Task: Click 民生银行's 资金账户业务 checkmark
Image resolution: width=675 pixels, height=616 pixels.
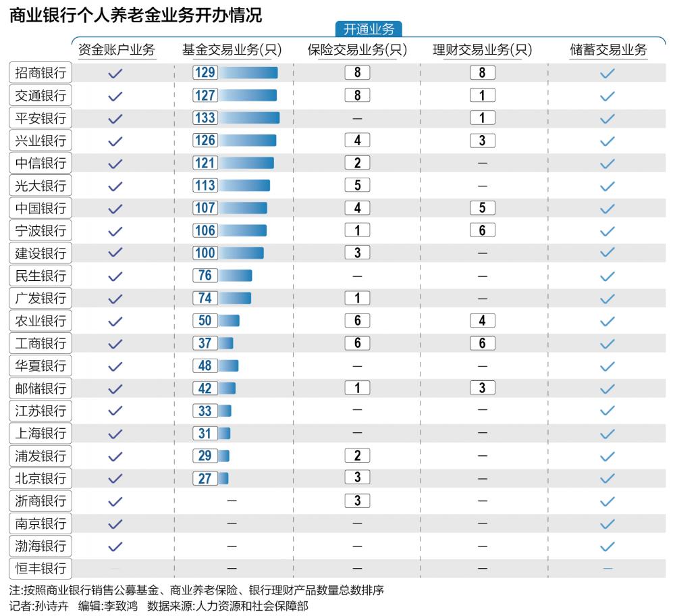Action: pos(115,276)
